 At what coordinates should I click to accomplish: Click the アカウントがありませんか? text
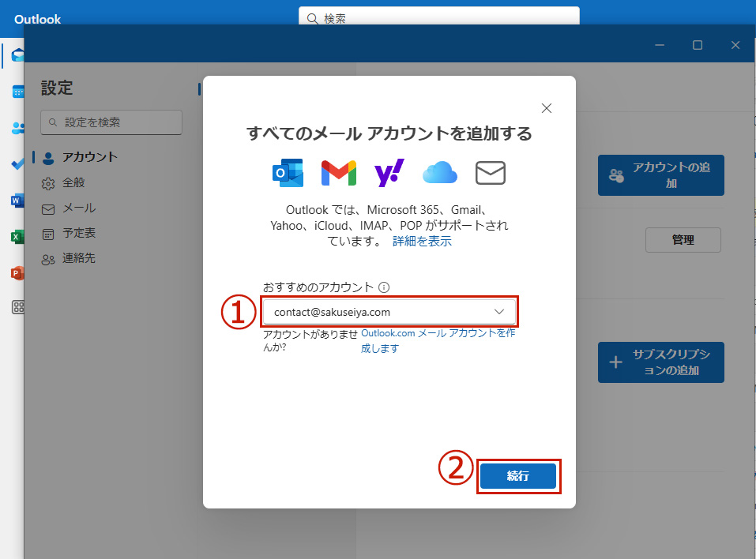coord(310,341)
